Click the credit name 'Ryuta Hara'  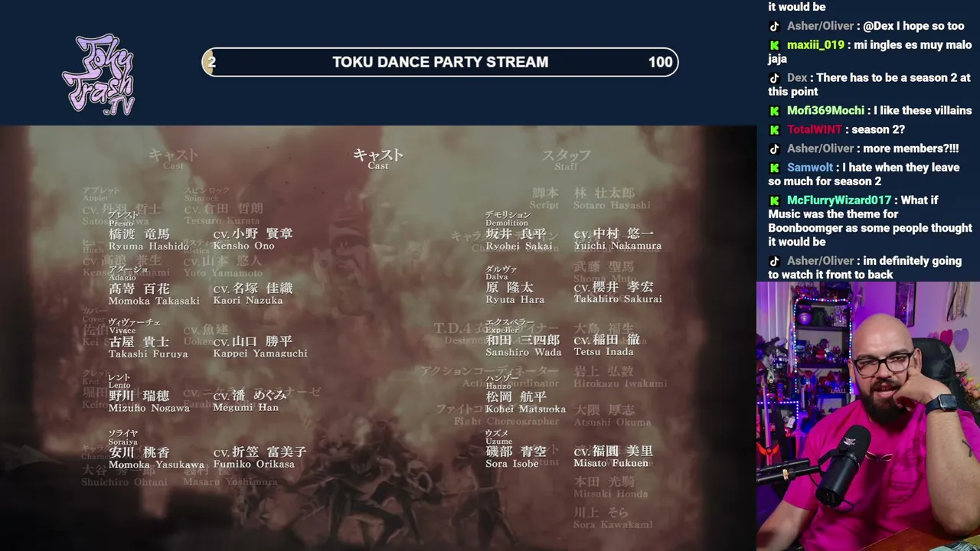click(515, 300)
